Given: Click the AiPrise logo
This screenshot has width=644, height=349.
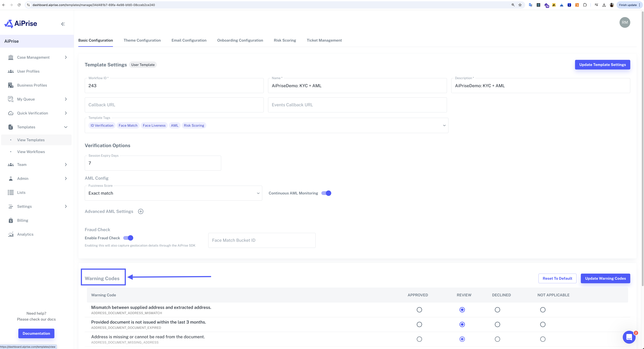Looking at the screenshot, I should [x=21, y=24].
